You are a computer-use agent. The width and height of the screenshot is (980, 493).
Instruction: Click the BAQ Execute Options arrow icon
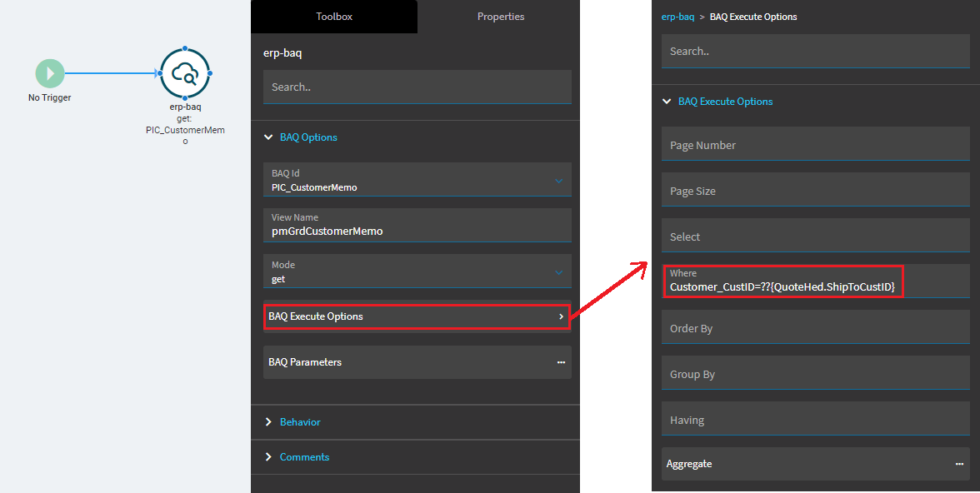click(x=561, y=316)
